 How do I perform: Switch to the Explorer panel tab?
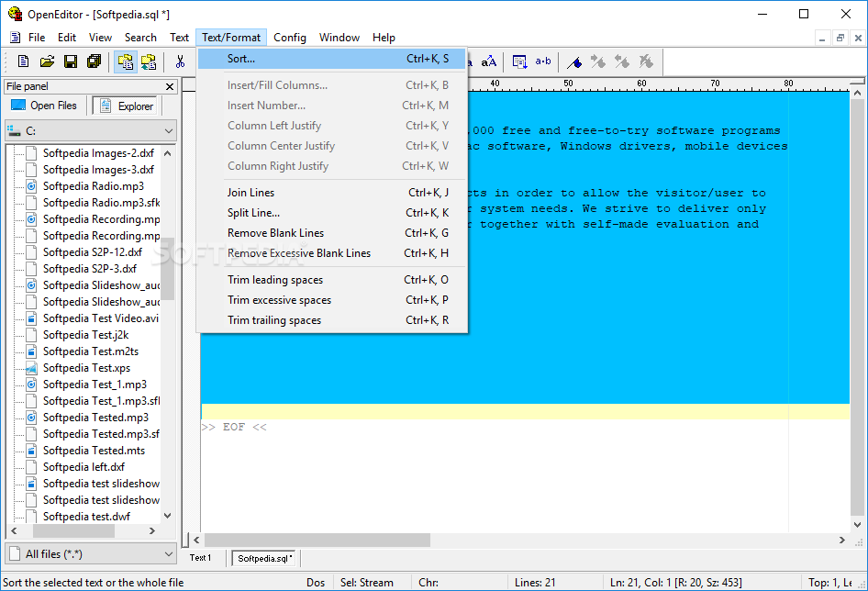point(126,106)
